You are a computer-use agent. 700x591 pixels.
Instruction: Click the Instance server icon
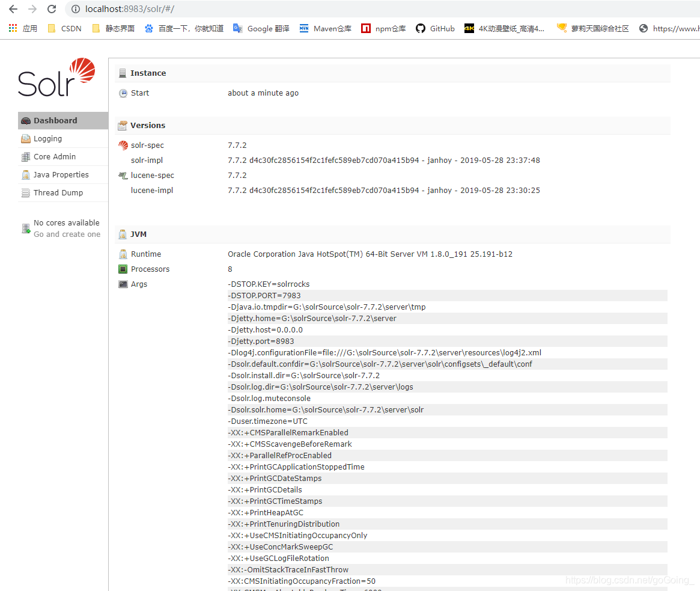[123, 73]
